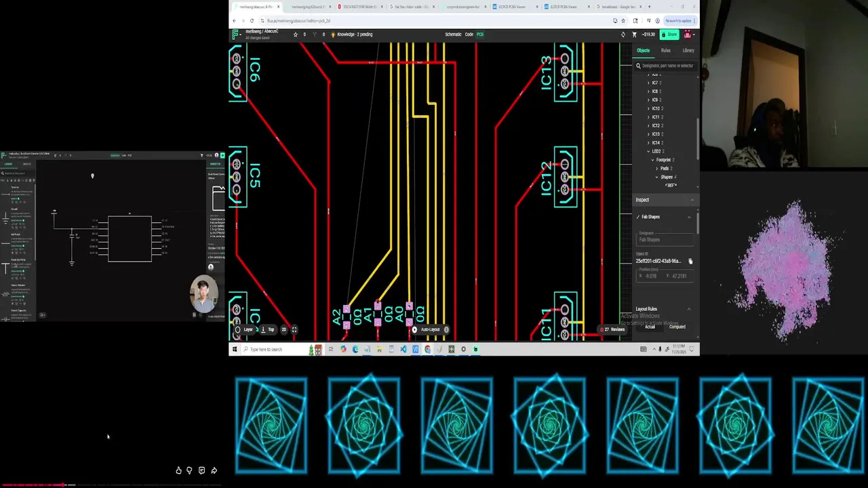Open the 27 Reviews indicator
The height and width of the screenshot is (488, 868).
click(612, 330)
